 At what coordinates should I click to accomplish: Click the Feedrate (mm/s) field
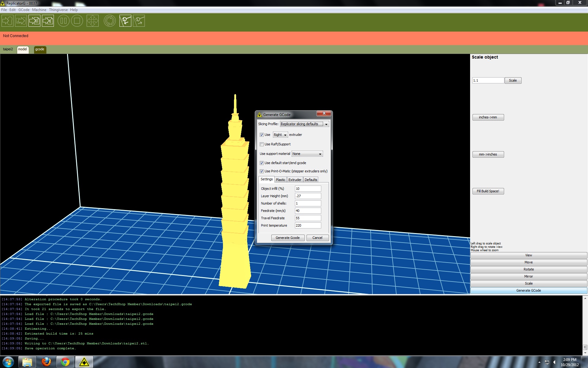pyautogui.click(x=308, y=211)
